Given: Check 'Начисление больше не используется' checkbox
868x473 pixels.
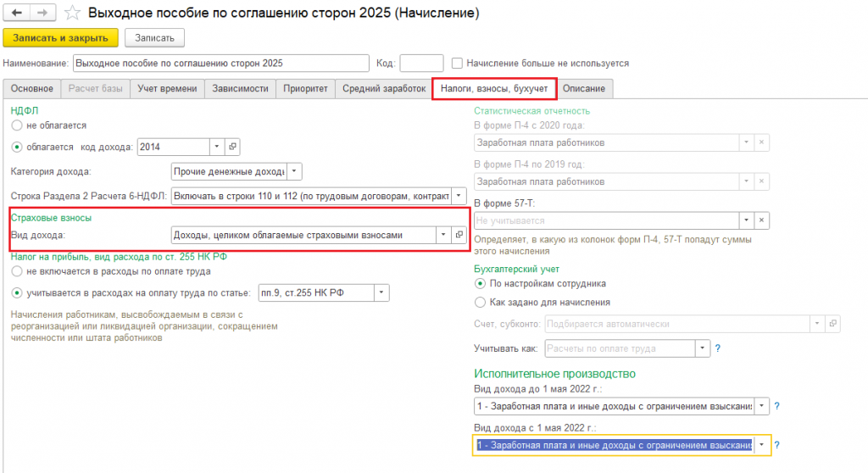Looking at the screenshot, I should (x=458, y=64).
